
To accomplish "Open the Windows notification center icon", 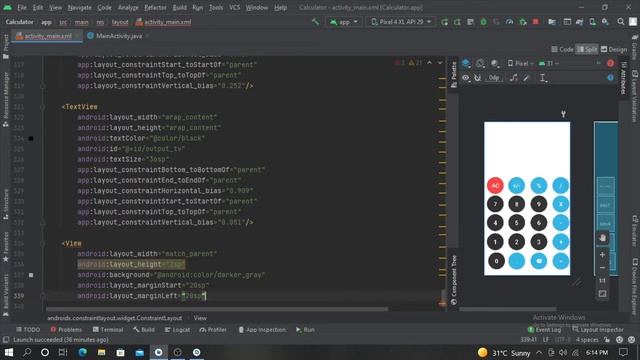I will point(623,352).
